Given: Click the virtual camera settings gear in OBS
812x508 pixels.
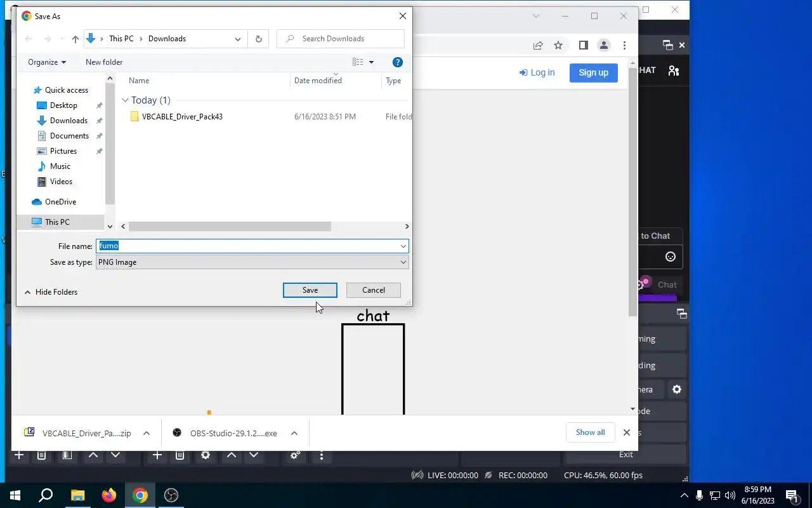Looking at the screenshot, I should (677, 389).
